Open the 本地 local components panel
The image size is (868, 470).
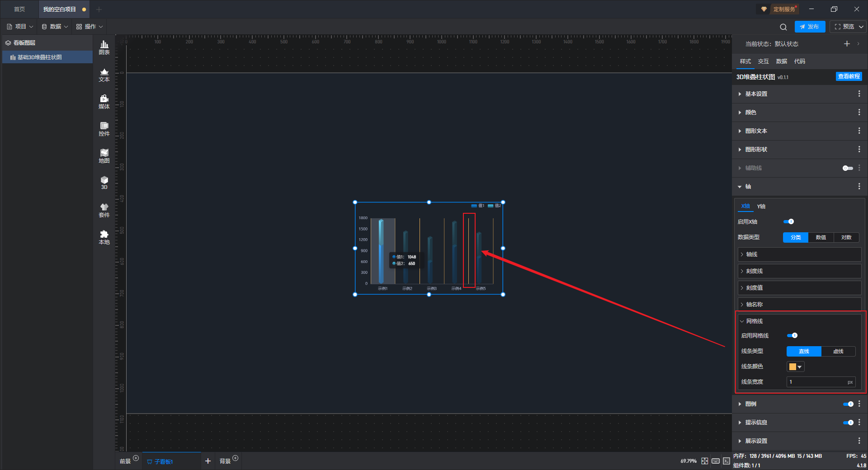pos(104,237)
